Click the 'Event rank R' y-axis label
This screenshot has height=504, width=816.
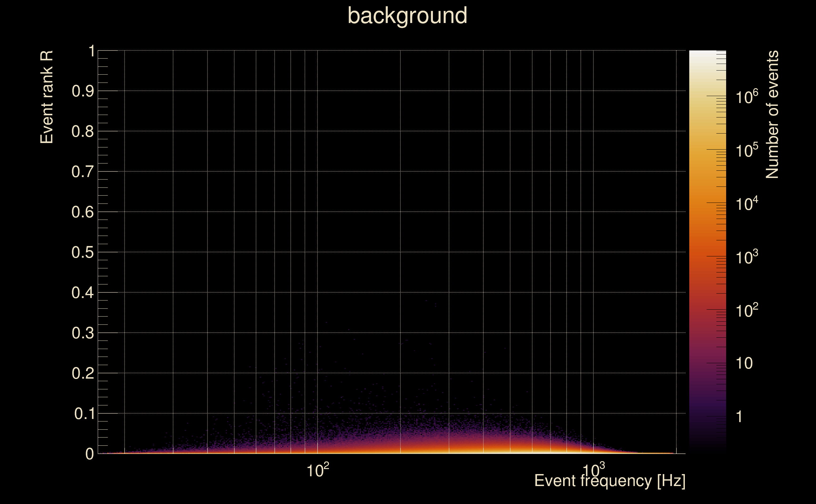pos(47,97)
